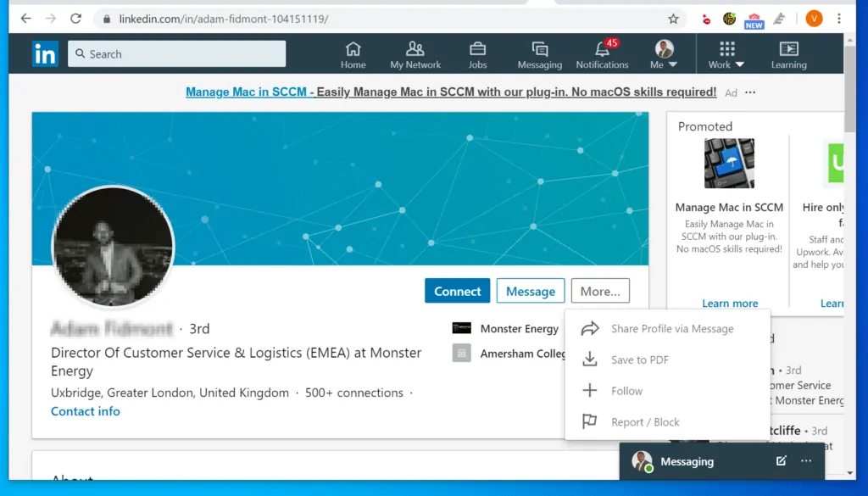Click the LinkedIn logo
Screen dimensions: 868x496
pos(45,53)
